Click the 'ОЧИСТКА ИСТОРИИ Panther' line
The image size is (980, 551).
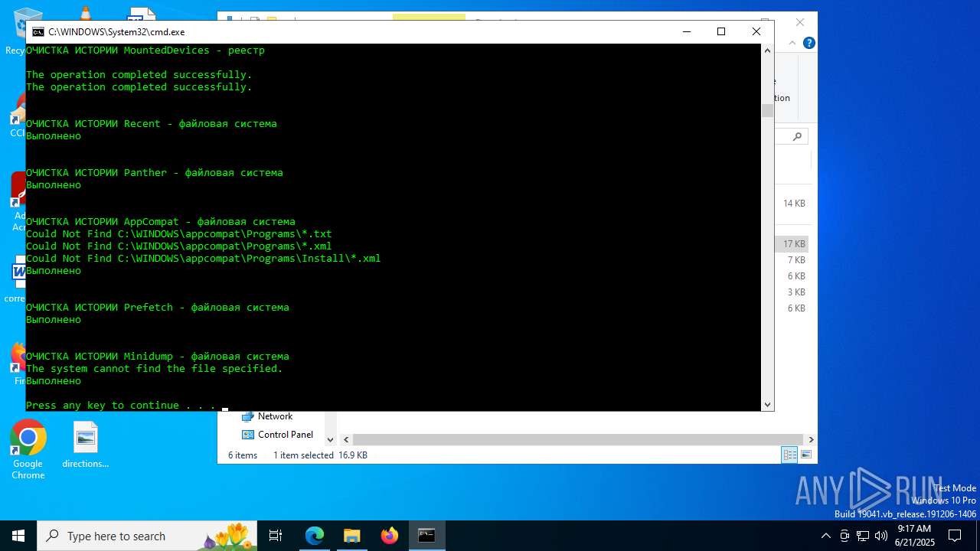point(154,173)
